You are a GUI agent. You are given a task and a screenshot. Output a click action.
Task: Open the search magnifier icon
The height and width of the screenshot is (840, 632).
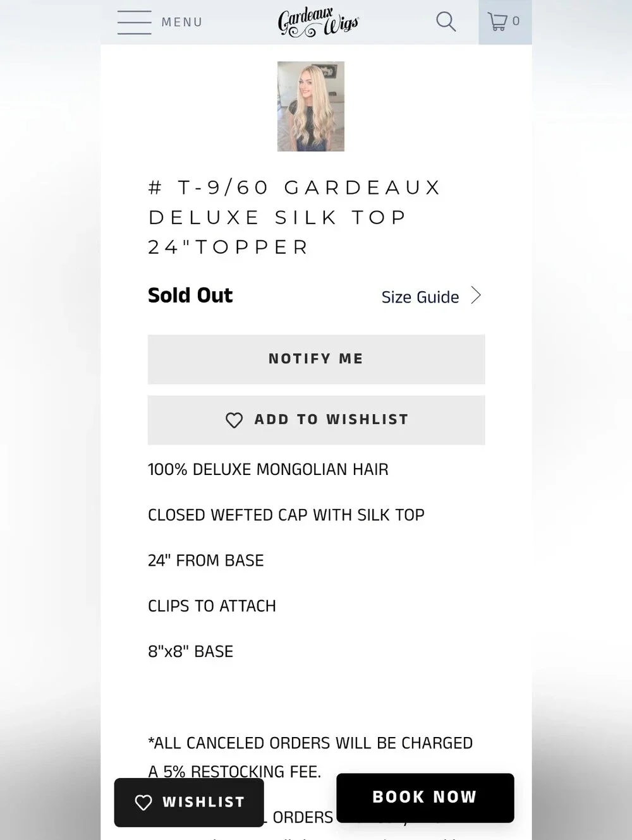(446, 21)
